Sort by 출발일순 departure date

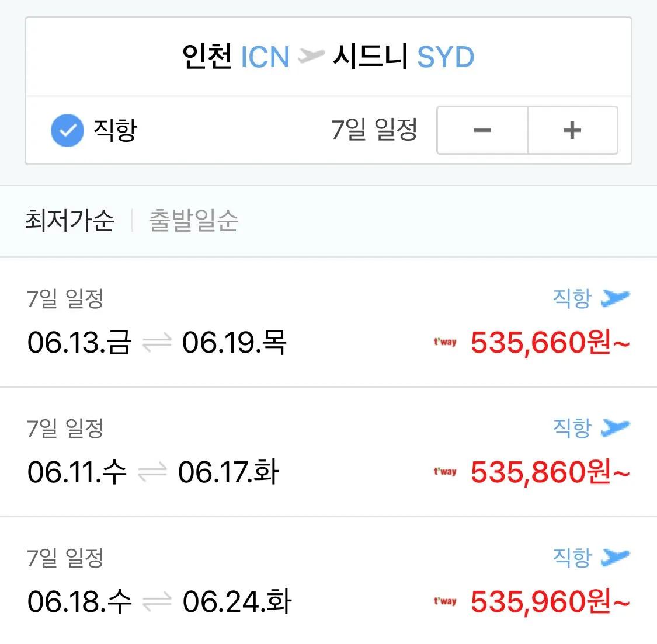[x=194, y=221]
